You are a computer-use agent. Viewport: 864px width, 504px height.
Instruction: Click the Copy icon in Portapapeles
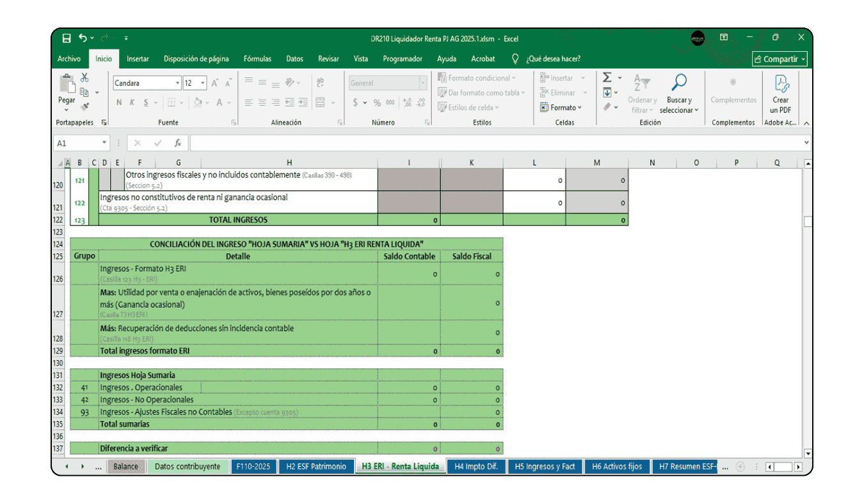click(x=84, y=92)
